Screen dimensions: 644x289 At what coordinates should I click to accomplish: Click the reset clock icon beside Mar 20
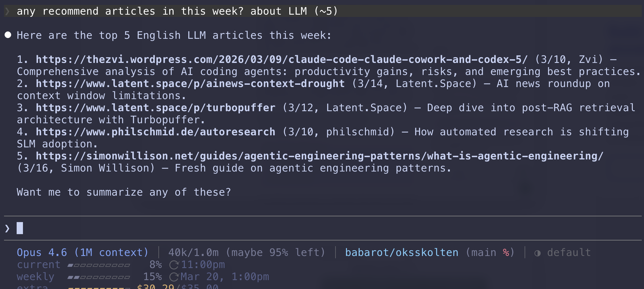point(174,277)
